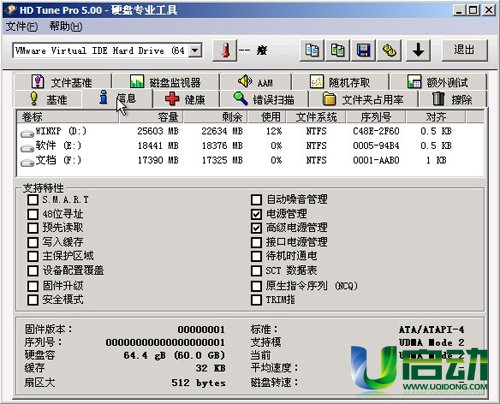Viewport: 500px width, 404px height.
Task: Select the 文档 (F:) drive icon
Action: pyautogui.click(x=27, y=163)
